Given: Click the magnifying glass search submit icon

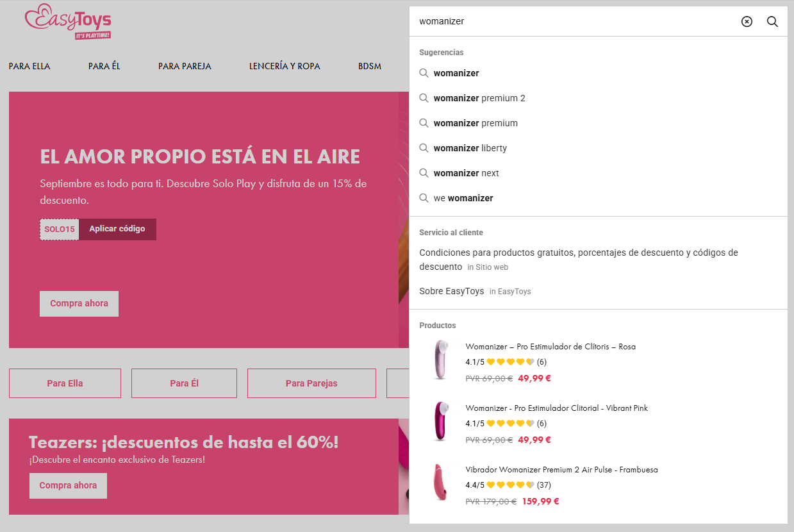Looking at the screenshot, I should click(772, 22).
